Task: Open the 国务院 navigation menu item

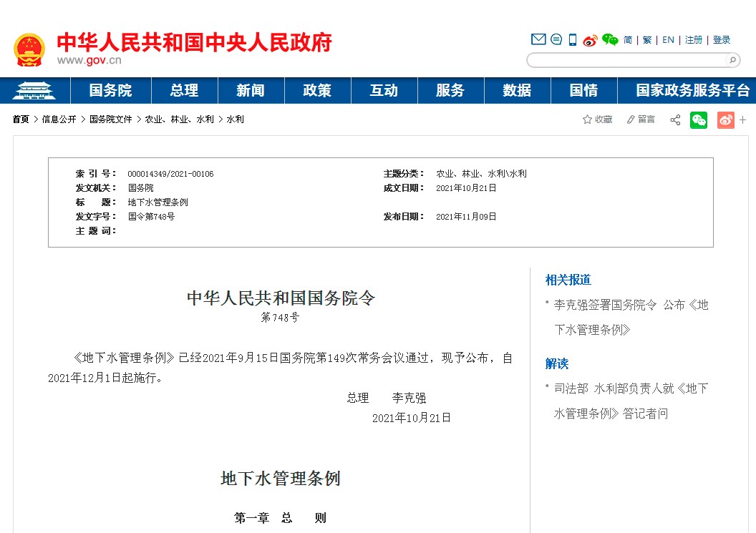Action: [110, 90]
